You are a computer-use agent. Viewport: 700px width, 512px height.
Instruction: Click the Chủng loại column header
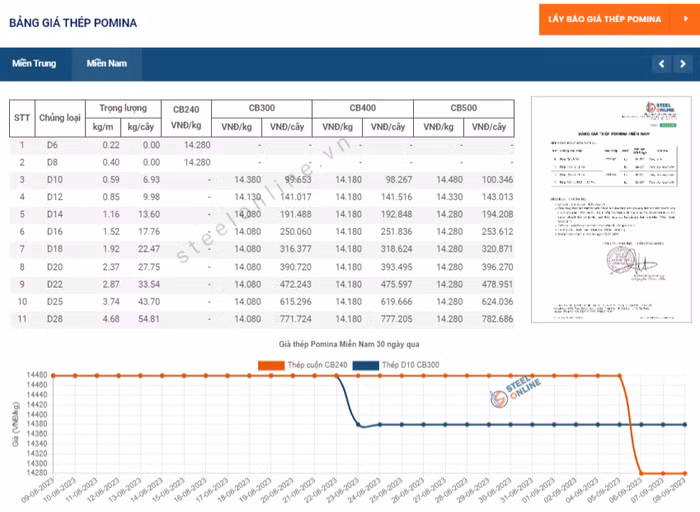tap(60, 118)
